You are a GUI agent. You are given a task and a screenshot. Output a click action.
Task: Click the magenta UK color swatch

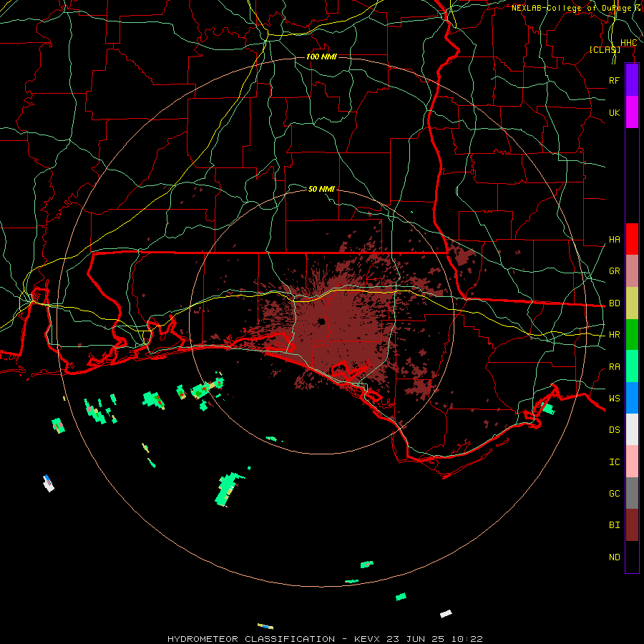(x=632, y=112)
